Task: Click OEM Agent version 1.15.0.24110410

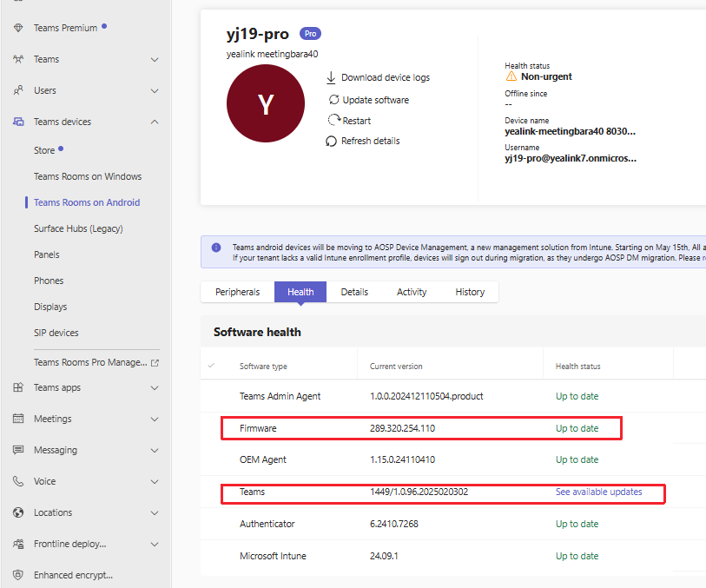Action: [403, 459]
